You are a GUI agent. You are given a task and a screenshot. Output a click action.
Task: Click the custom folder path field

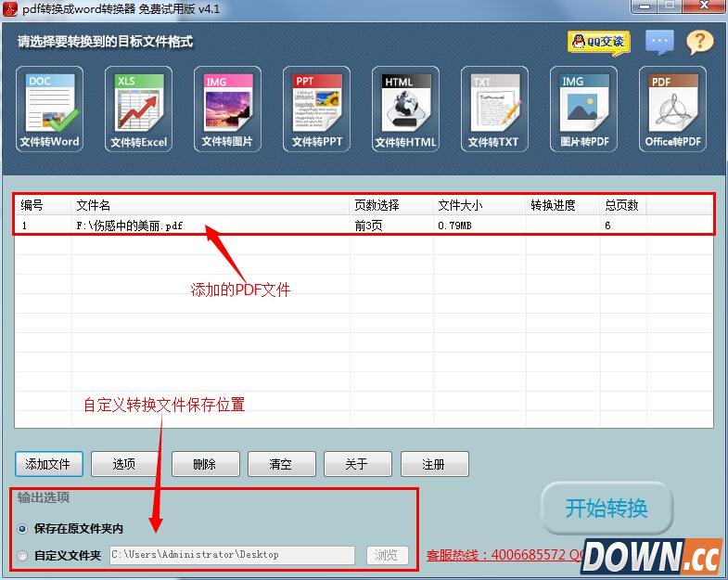point(232,555)
